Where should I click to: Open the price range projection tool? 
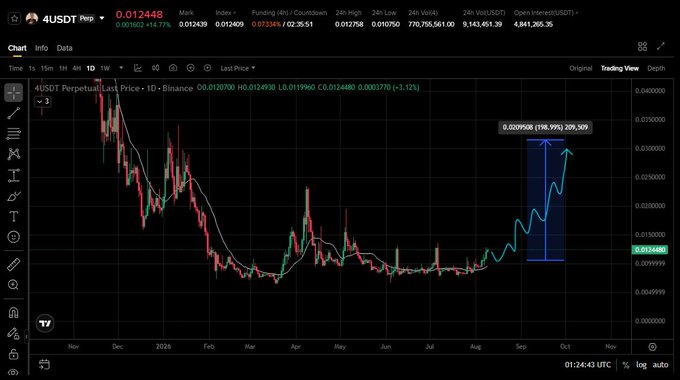tap(13, 175)
